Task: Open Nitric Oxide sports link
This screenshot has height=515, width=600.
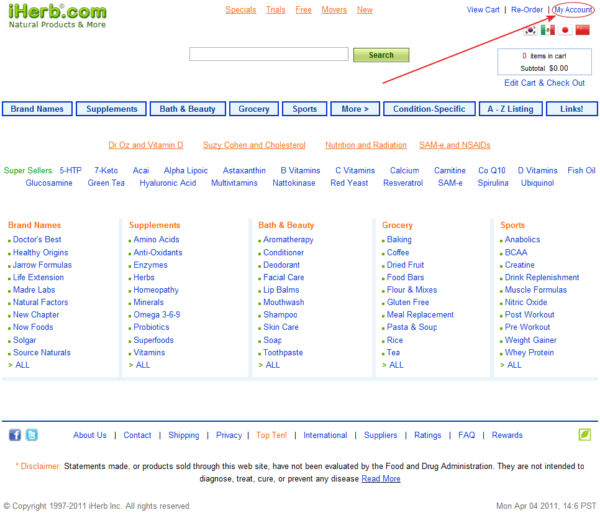Action: point(526,302)
